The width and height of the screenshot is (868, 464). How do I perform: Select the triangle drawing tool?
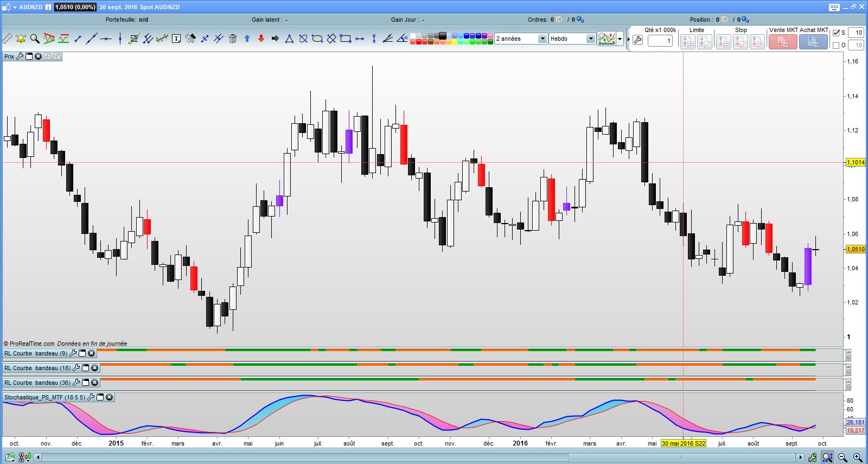[x=289, y=39]
